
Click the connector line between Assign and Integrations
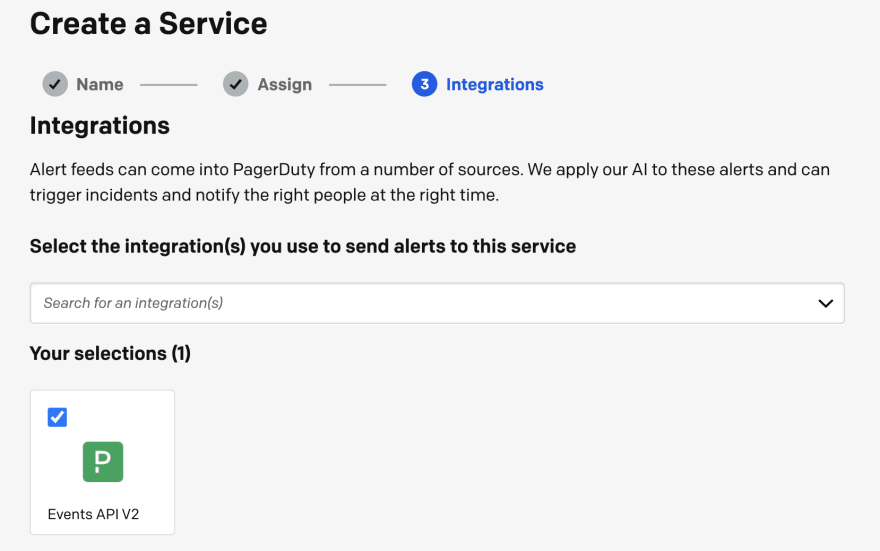(x=357, y=85)
